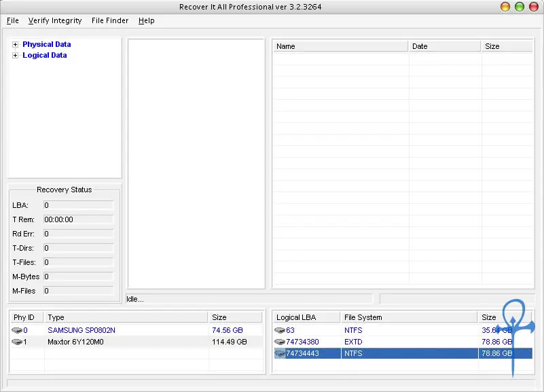Viewport: 544px width, 392px height.
Task: Select the NTFS entry of LBA 74734443
Action: (353, 353)
